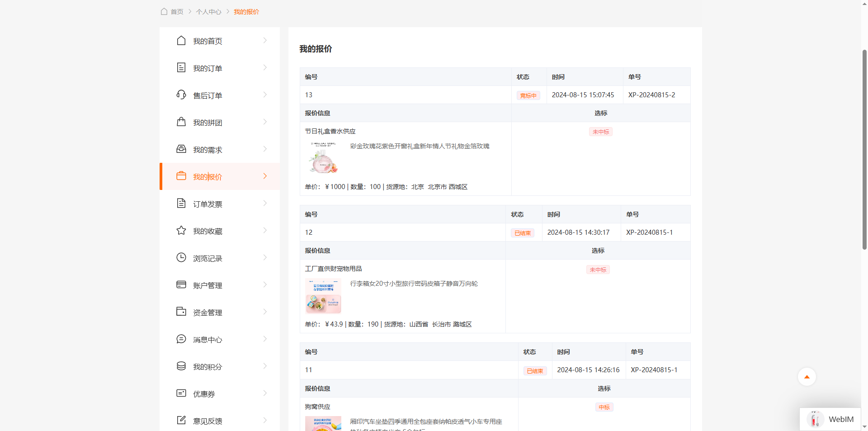Click the page vertical scrollbar thumb
This screenshot has width=868, height=431.
pyautogui.click(x=864, y=149)
